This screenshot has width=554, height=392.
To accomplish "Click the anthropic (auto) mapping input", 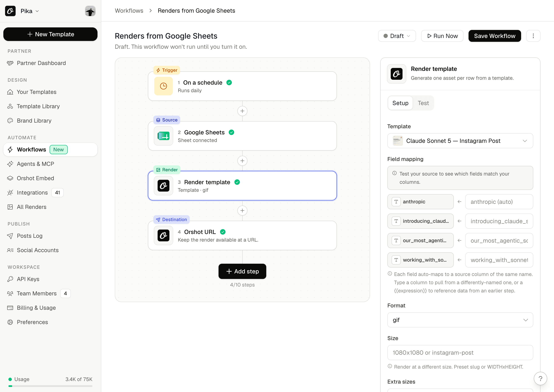I will (499, 202).
